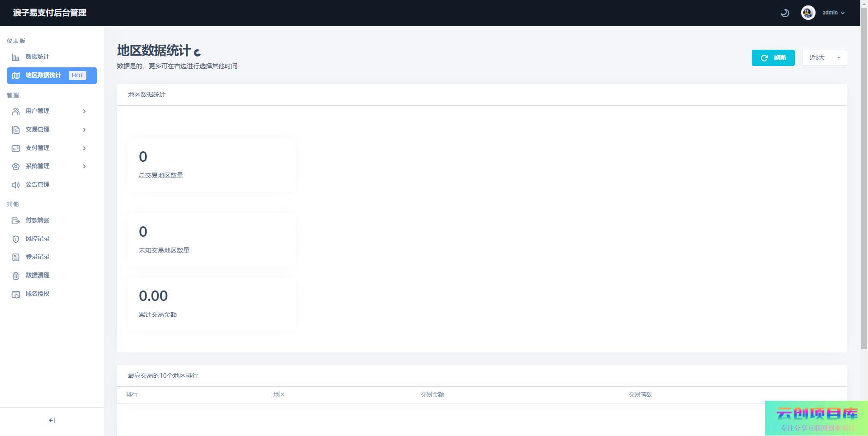Screen dimensions: 868x436
Task: Click the admin user avatar
Action: pyautogui.click(x=808, y=13)
